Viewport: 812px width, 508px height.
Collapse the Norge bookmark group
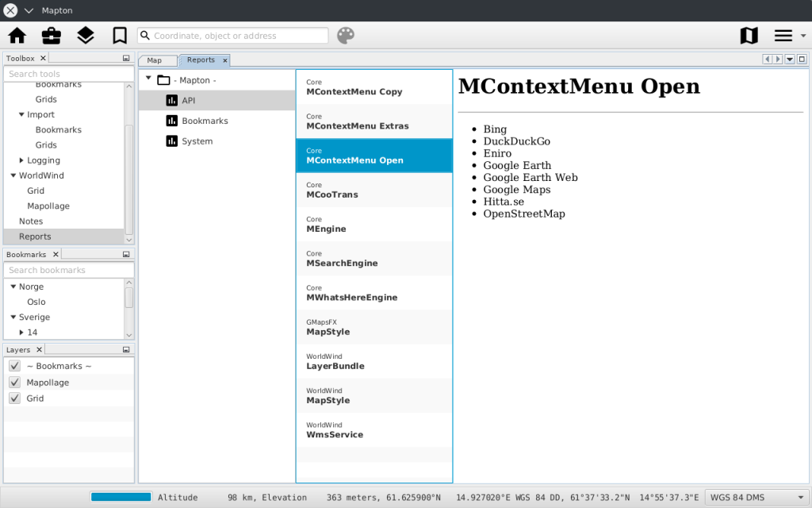[x=13, y=286]
